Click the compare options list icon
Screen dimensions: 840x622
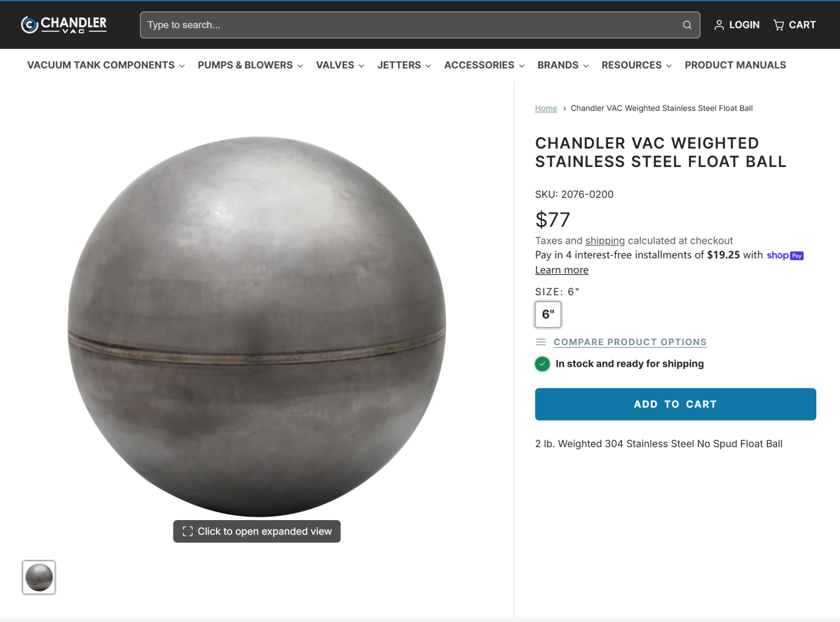[x=541, y=342]
